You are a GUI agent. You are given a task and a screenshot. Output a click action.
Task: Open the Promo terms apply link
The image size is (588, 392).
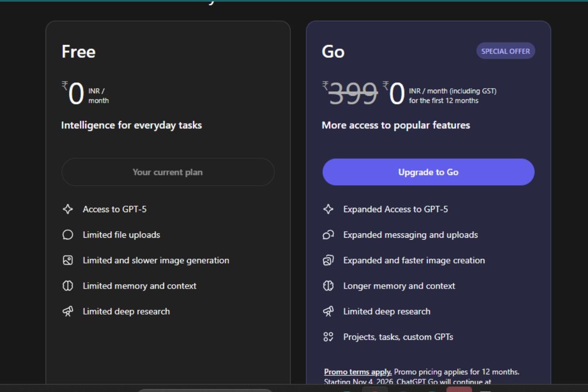click(358, 372)
